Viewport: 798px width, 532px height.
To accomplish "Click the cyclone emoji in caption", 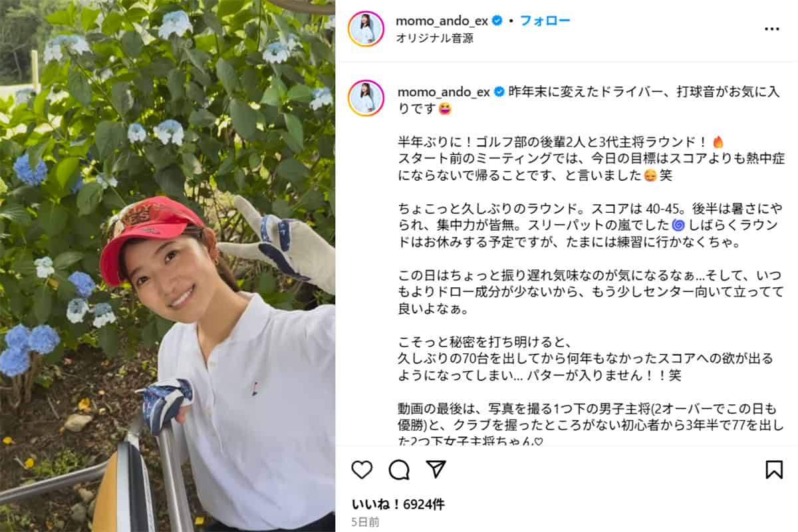I will [678, 225].
